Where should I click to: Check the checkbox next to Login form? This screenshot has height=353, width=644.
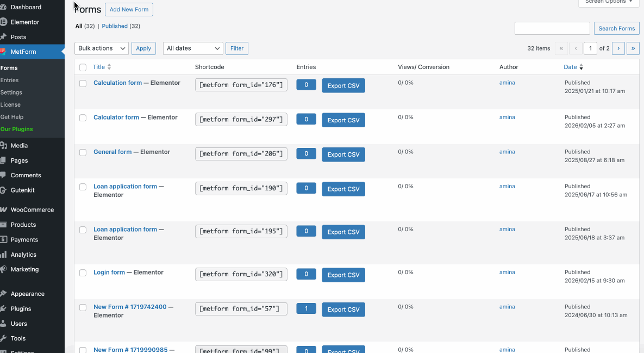click(83, 273)
